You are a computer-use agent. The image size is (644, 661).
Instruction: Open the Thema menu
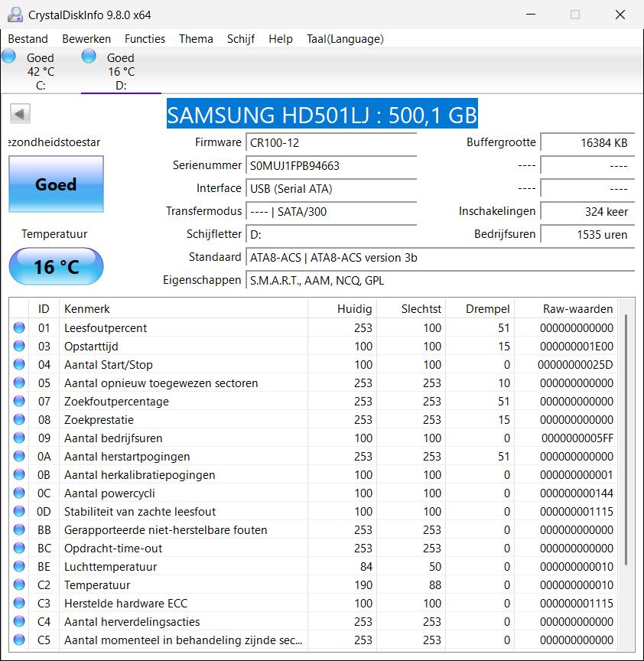click(x=196, y=39)
